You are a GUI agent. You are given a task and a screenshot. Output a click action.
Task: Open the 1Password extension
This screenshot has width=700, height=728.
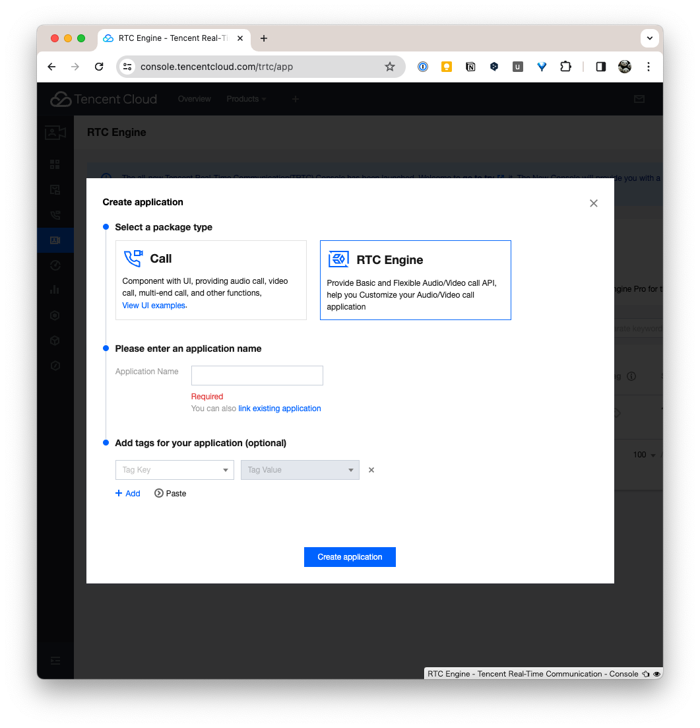pyautogui.click(x=423, y=67)
